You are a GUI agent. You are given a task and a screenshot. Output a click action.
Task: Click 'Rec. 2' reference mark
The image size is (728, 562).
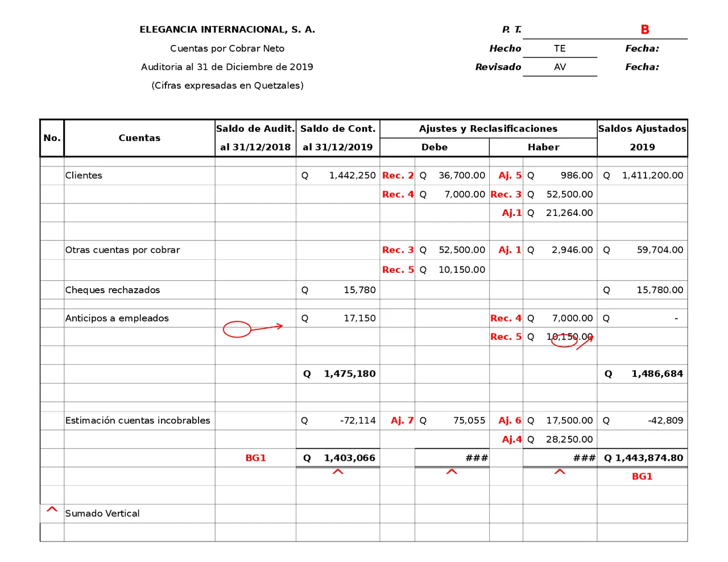(x=398, y=176)
